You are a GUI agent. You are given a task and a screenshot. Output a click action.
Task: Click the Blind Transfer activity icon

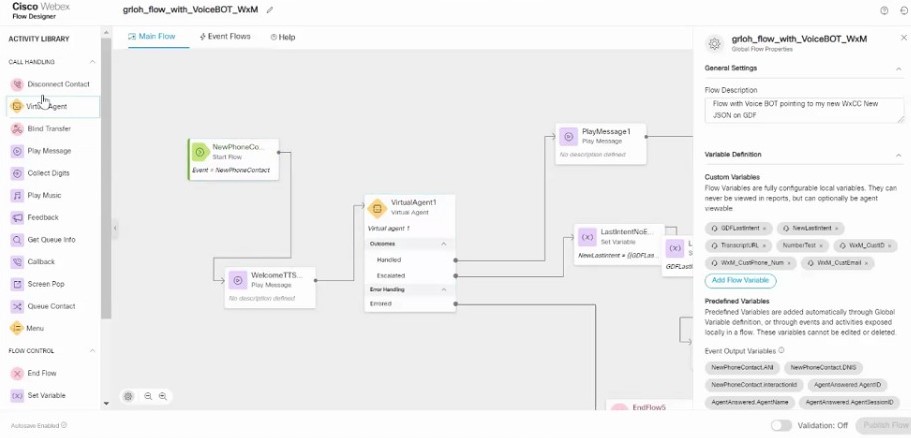[17, 129]
